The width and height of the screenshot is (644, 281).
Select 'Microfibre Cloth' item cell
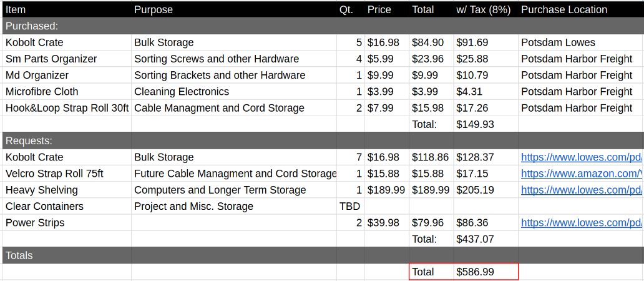coord(67,92)
